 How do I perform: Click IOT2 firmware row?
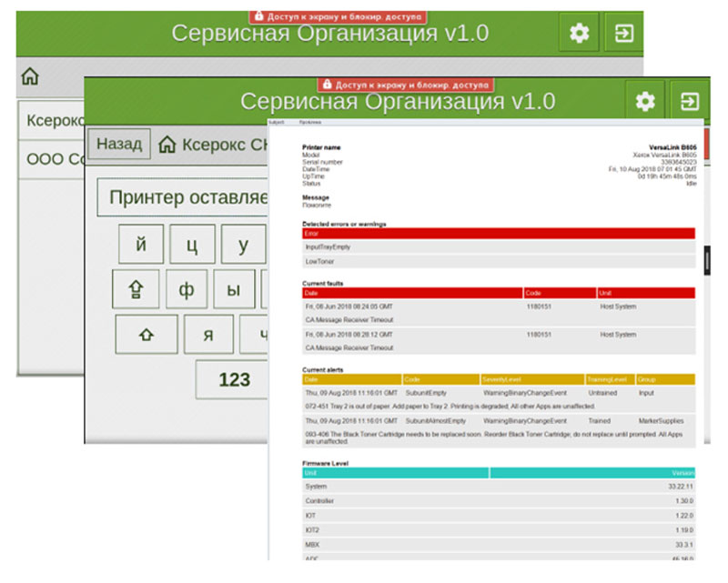499,529
